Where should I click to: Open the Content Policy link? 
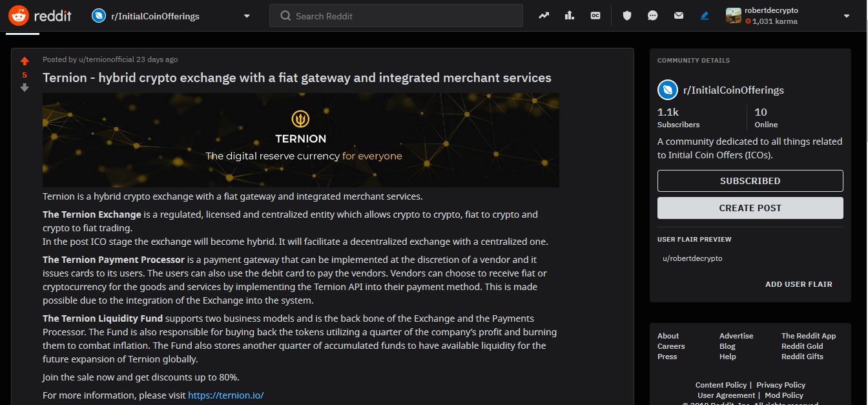coord(721,385)
